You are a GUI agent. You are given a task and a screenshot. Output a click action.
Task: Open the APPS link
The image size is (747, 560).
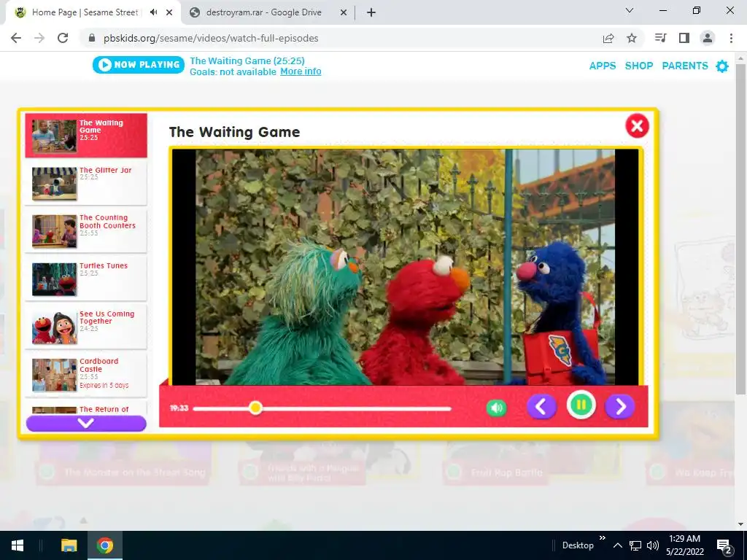click(603, 66)
